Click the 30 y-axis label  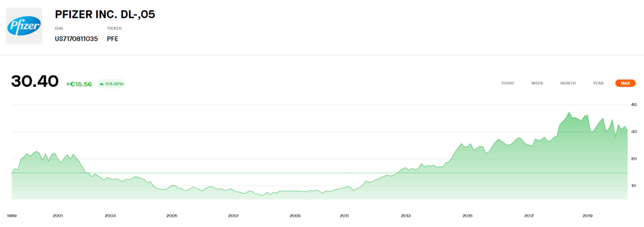634,132
